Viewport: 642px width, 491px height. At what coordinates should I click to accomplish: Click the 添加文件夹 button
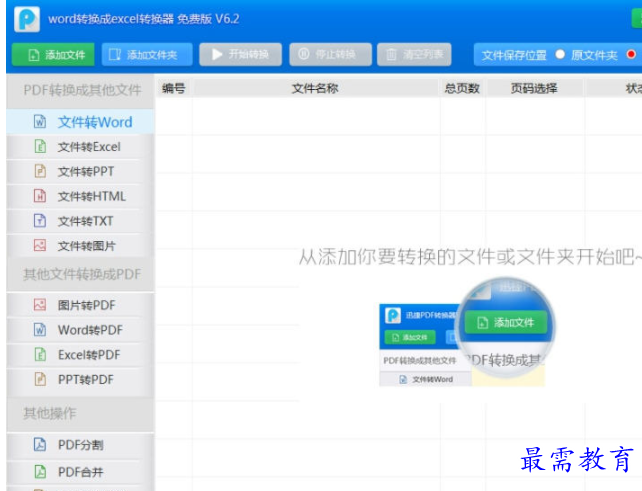click(147, 54)
